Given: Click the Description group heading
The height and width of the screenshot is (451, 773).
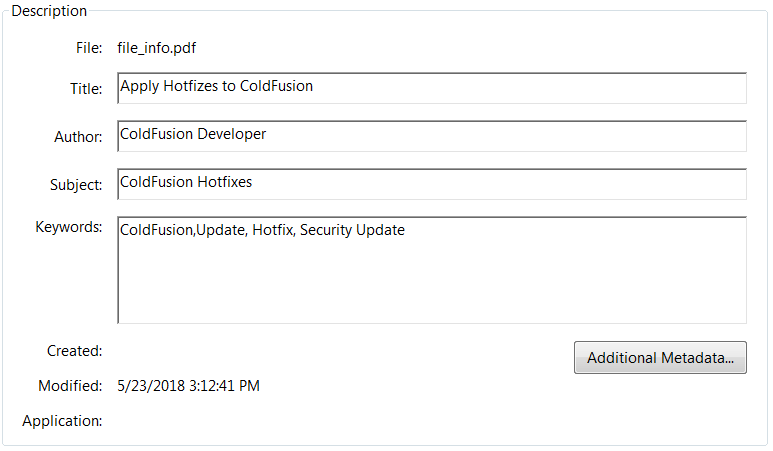Looking at the screenshot, I should (x=49, y=11).
